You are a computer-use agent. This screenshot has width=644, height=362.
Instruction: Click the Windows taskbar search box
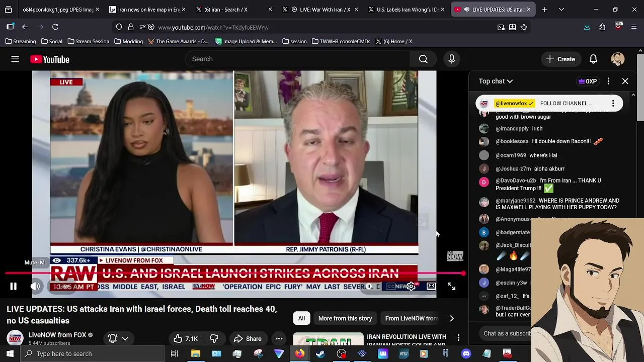click(x=93, y=354)
